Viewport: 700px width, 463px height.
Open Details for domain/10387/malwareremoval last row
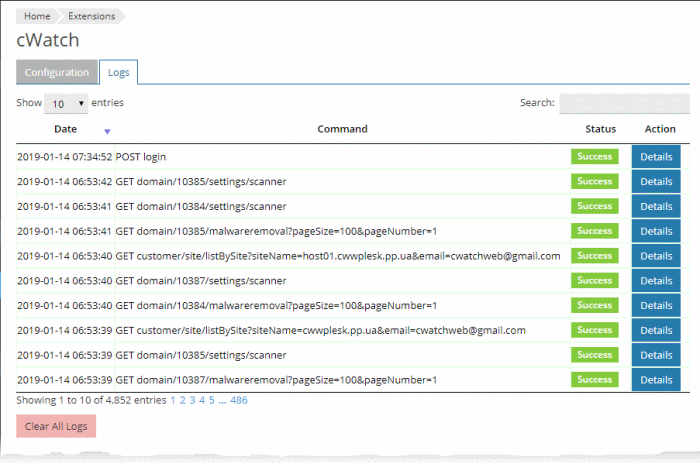click(x=656, y=380)
